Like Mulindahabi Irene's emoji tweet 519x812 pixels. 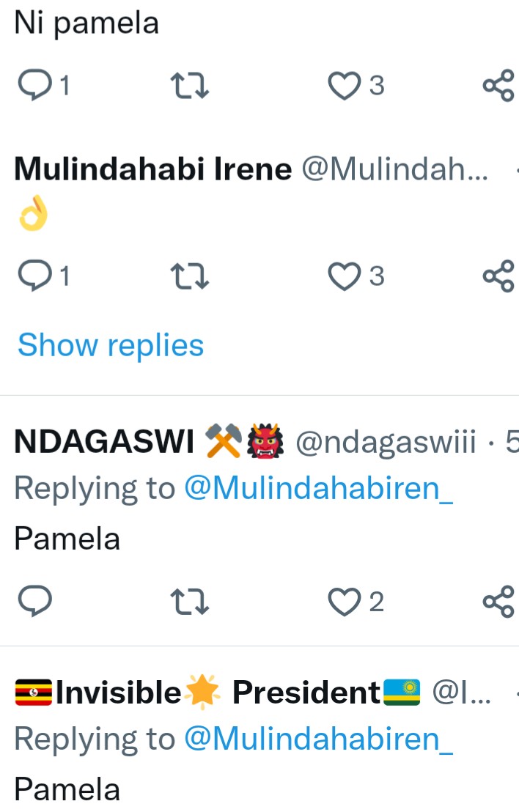344,276
